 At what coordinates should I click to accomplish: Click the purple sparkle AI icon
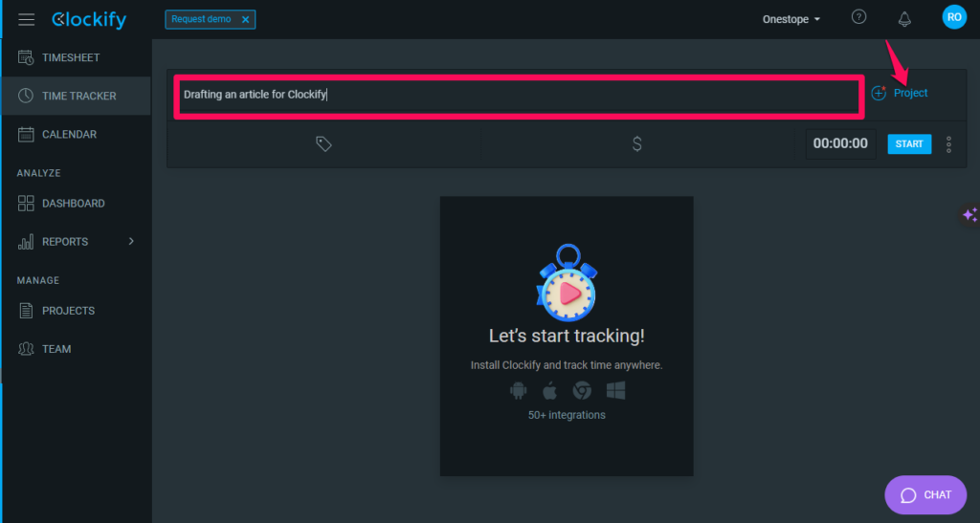[x=970, y=215]
